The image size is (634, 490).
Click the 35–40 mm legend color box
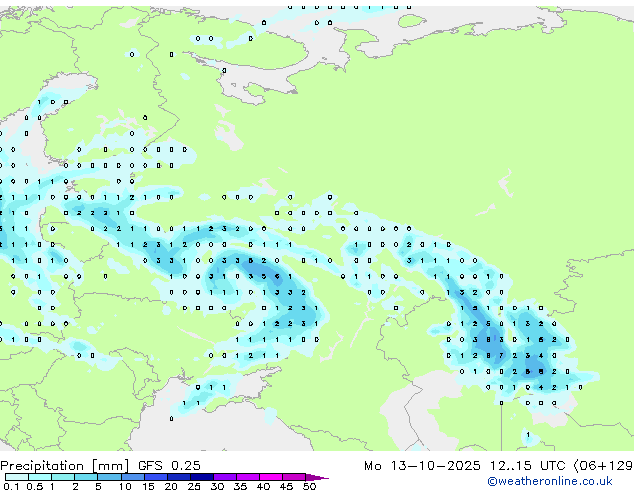[x=248, y=477]
